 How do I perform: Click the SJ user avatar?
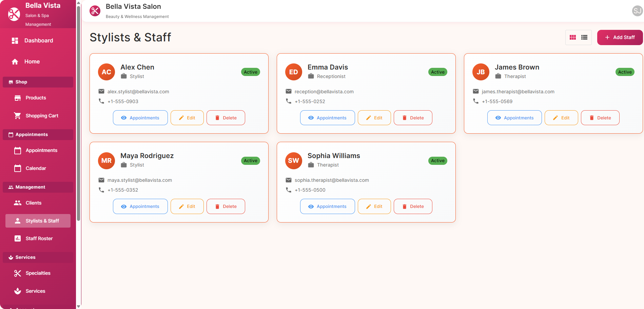click(x=637, y=11)
